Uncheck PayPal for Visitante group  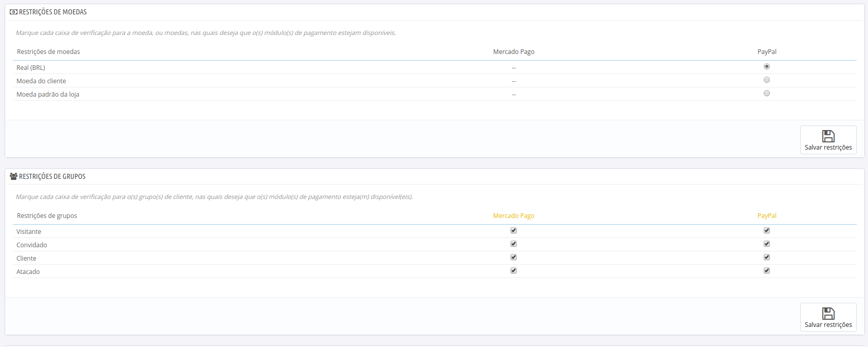point(767,230)
